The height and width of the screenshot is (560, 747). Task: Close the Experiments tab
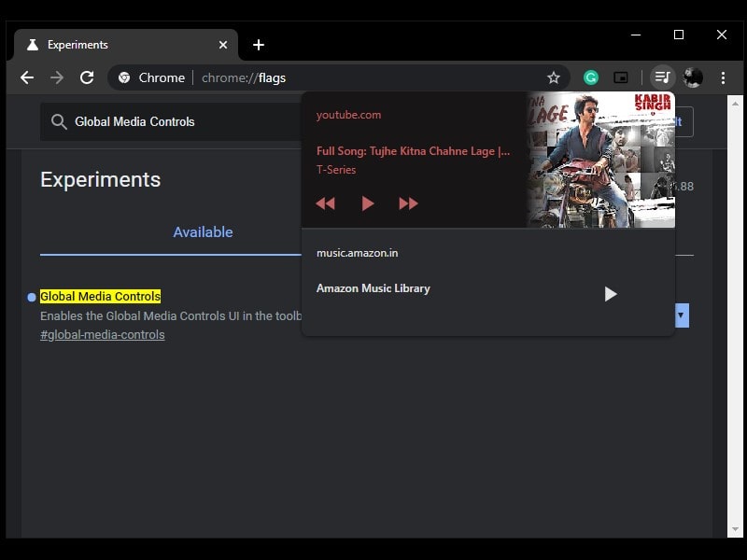point(223,45)
